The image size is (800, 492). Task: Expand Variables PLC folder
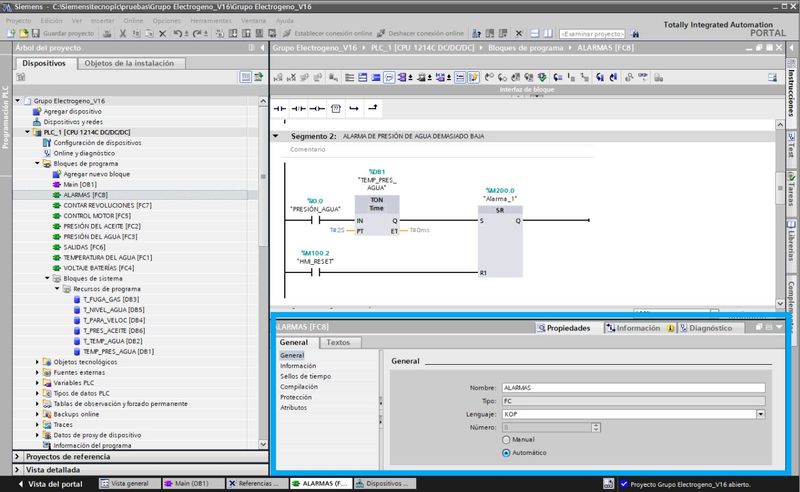(x=37, y=383)
